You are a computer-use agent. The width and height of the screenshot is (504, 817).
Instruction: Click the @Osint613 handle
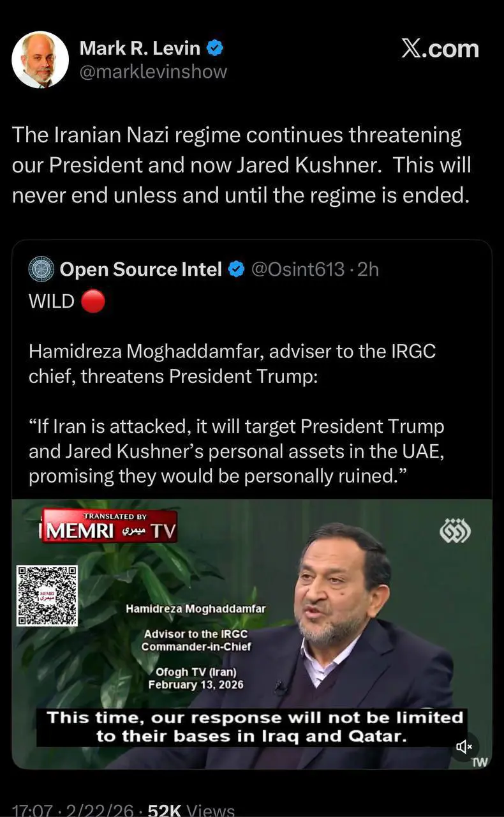tap(298, 270)
